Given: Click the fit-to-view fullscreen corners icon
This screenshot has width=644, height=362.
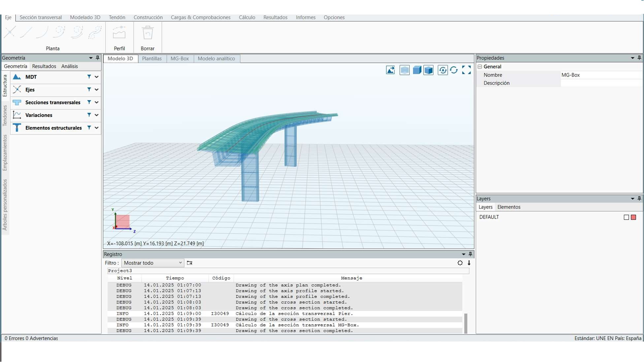Looking at the screenshot, I should click(467, 70).
